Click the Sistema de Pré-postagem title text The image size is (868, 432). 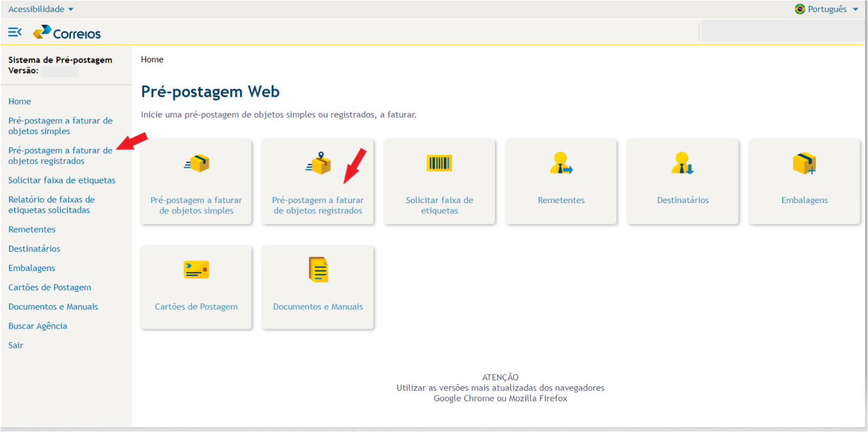pos(60,60)
